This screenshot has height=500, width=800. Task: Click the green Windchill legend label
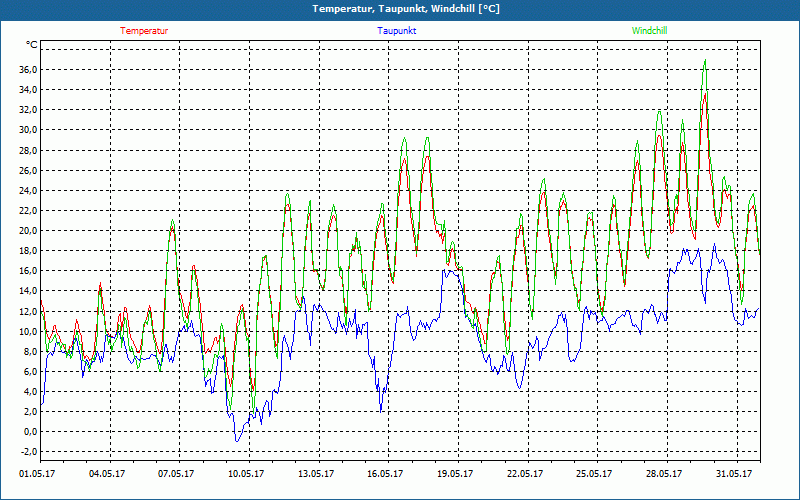coord(649,31)
